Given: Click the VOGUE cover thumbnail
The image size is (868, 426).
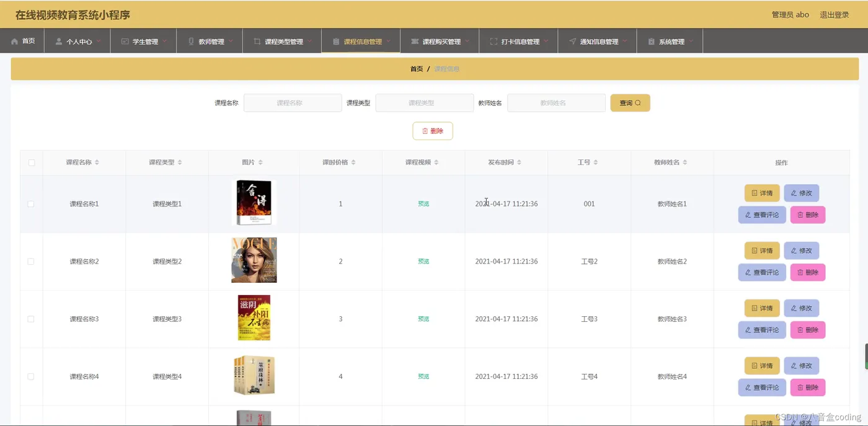Looking at the screenshot, I should [254, 260].
